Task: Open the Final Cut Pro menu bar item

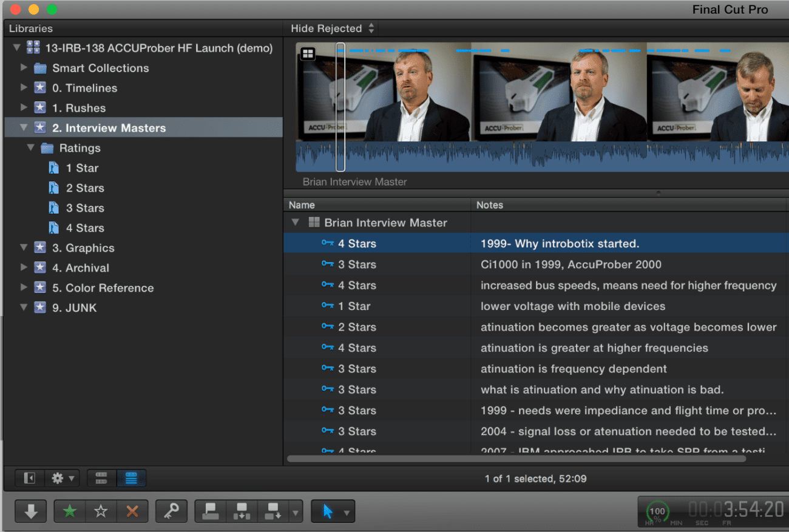Action: 730,9
